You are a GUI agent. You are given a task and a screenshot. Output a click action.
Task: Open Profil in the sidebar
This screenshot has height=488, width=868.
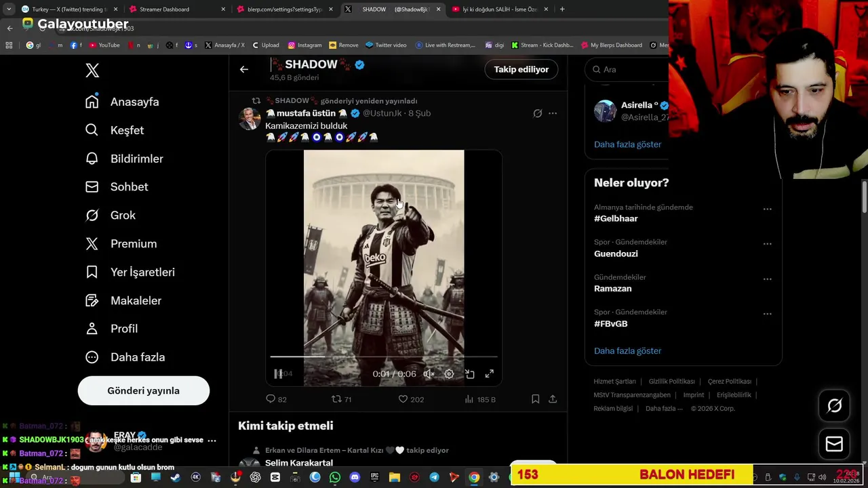click(111, 329)
